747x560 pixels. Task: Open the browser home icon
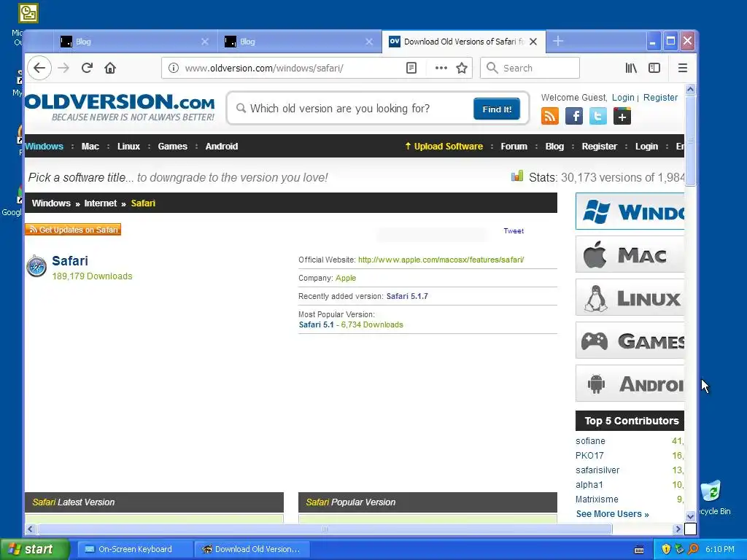coord(110,68)
